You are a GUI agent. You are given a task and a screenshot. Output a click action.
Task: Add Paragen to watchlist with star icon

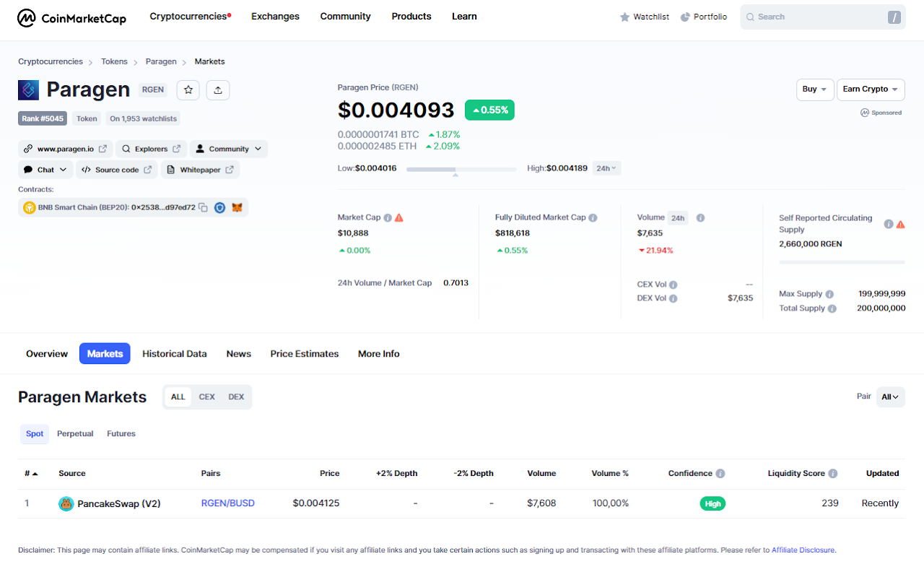click(x=188, y=90)
